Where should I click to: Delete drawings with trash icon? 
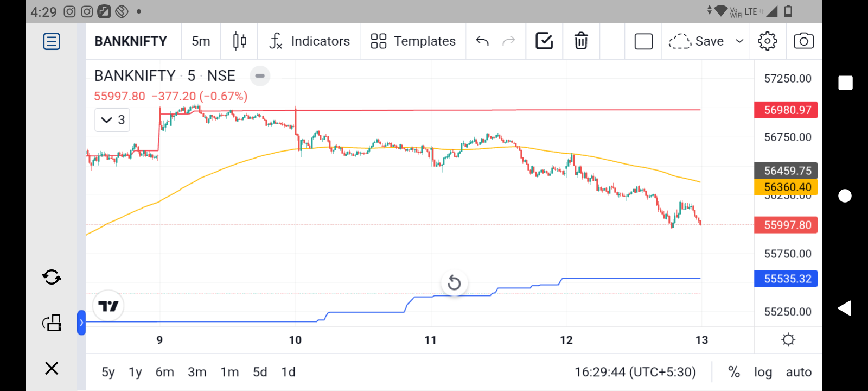point(581,41)
